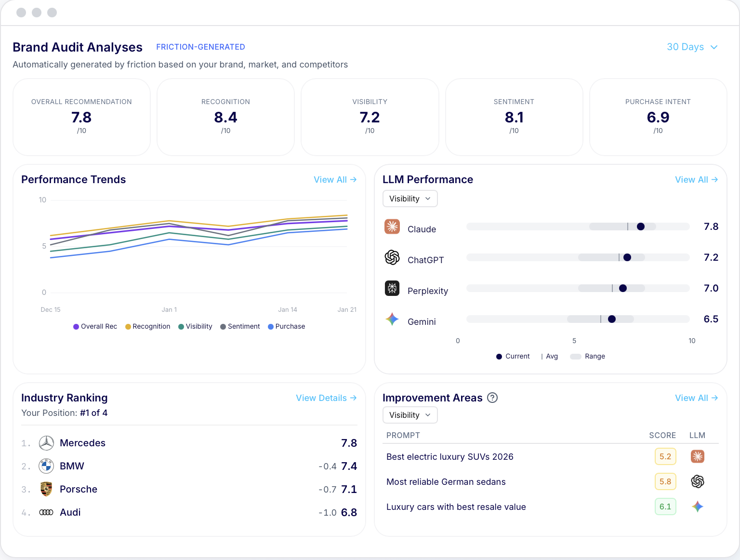Open the 30 Days time range dropdown
Image resolution: width=740 pixels, height=560 pixels.
(x=692, y=47)
